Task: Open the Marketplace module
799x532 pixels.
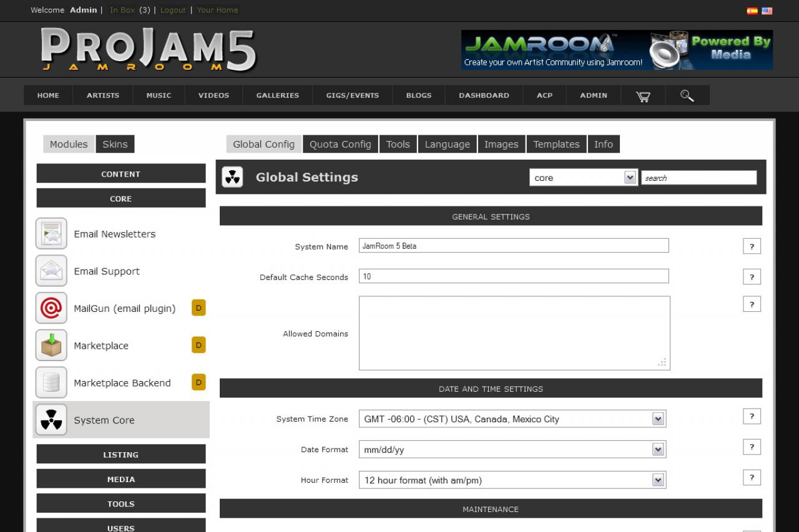Action: [x=51, y=345]
